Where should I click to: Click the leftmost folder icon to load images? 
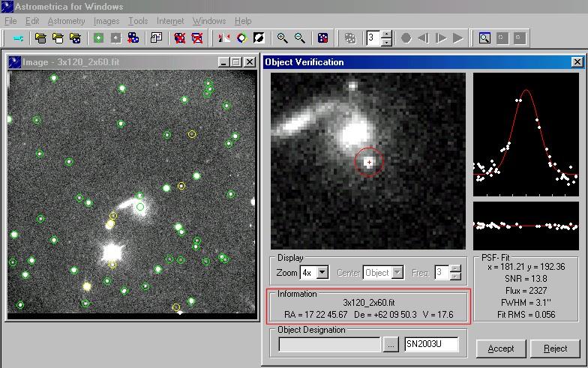[x=41, y=37]
